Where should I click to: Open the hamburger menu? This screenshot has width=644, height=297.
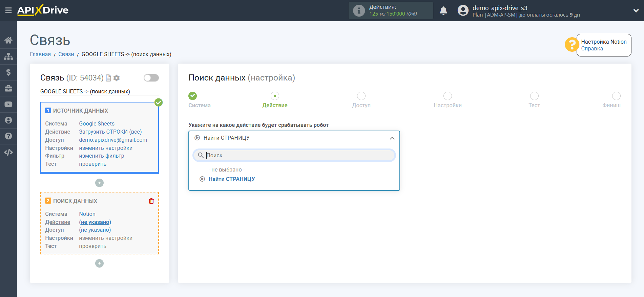8,10
